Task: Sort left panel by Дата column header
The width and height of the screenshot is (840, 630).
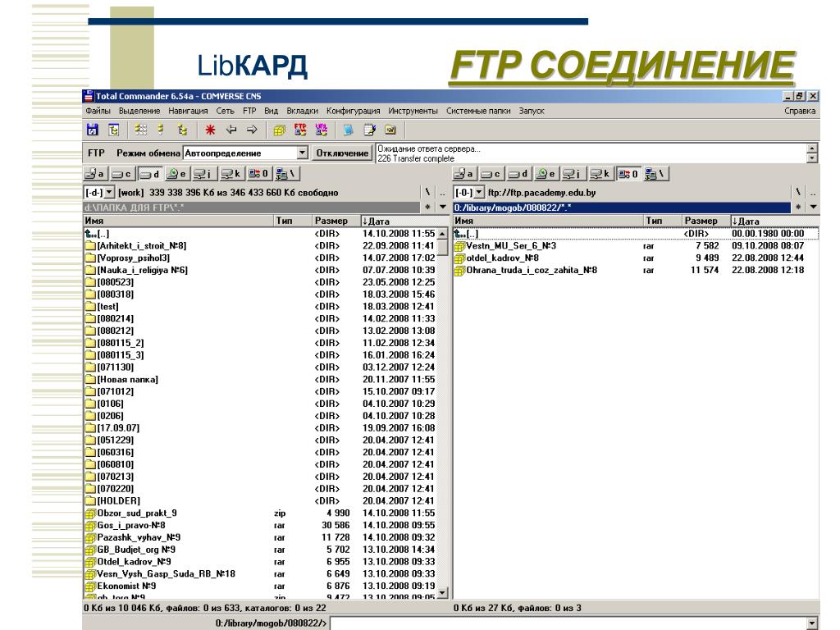Action: click(x=404, y=221)
